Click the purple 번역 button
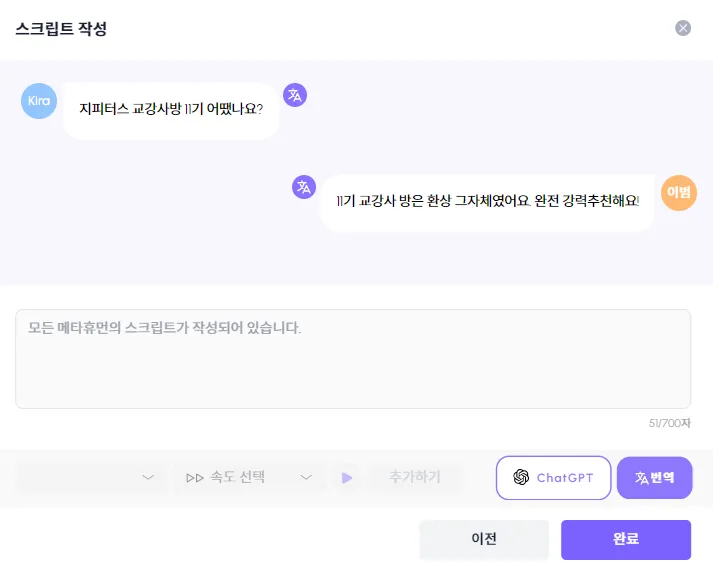 654,477
